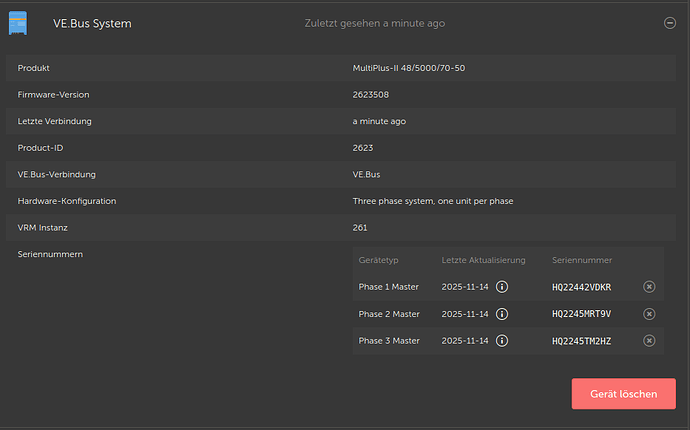Remove serial number HQ22442VDKR

(x=649, y=287)
